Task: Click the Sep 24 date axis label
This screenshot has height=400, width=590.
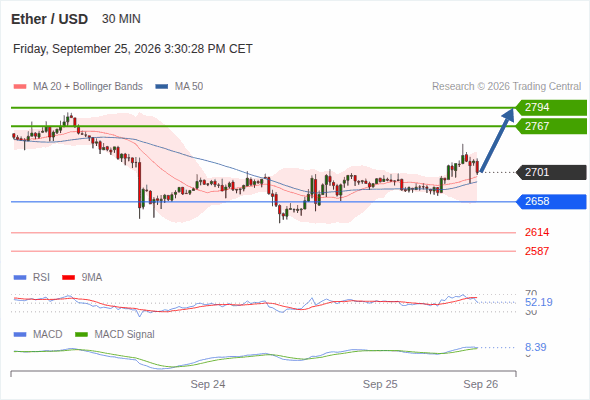Action: (x=208, y=384)
